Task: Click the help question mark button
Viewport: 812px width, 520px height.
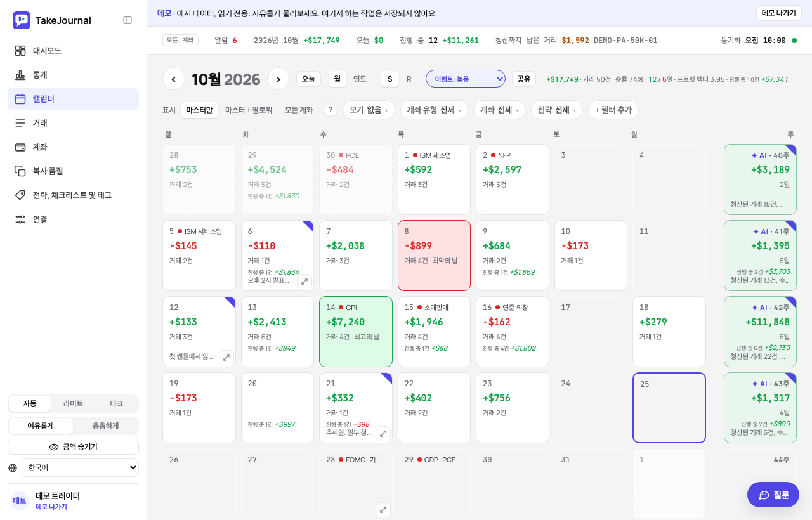Action: 330,110
